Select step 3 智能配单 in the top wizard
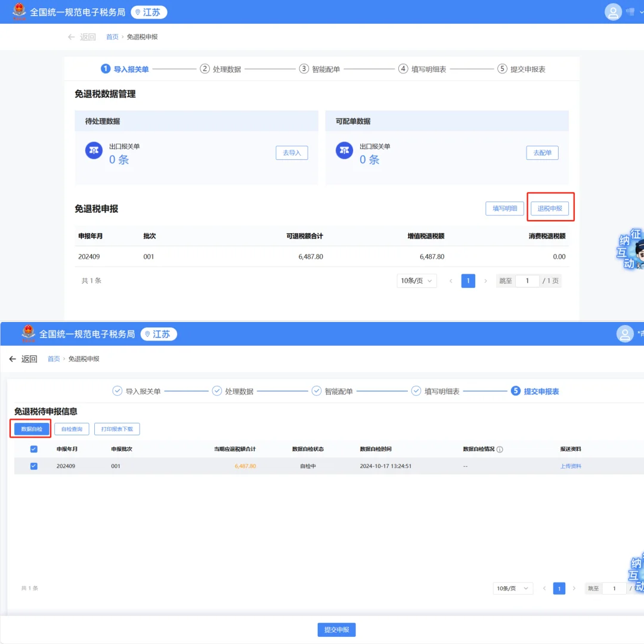Image resolution: width=644 pixels, height=644 pixels. tap(320, 69)
